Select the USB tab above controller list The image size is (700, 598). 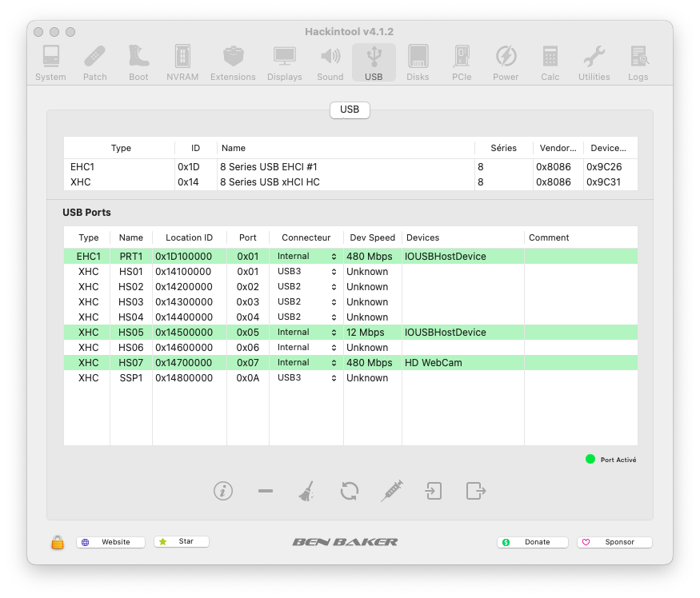350,110
